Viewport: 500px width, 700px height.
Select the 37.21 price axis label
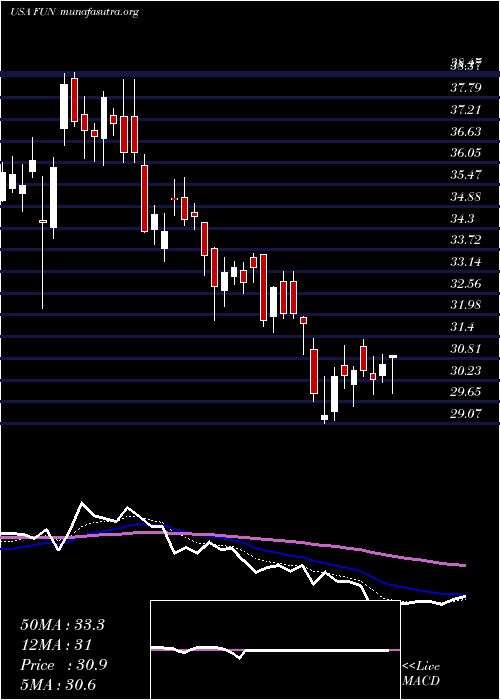[x=466, y=109]
